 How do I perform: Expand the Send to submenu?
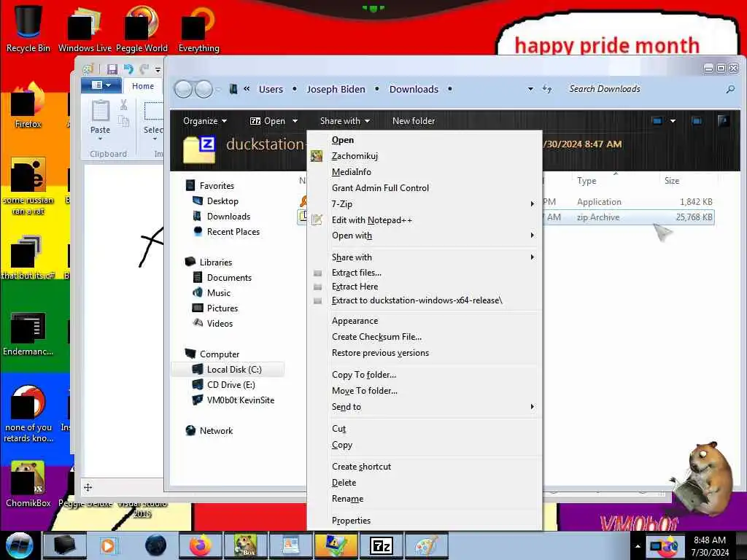(424, 407)
